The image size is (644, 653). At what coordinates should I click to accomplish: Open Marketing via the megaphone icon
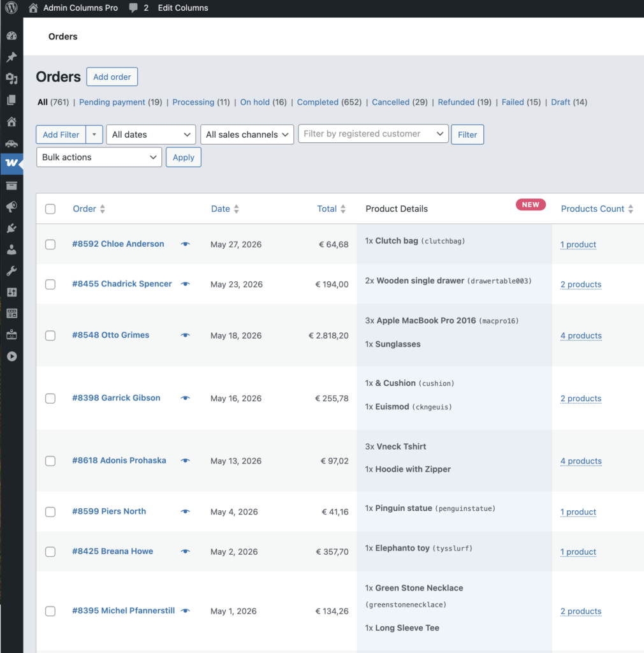click(11, 207)
